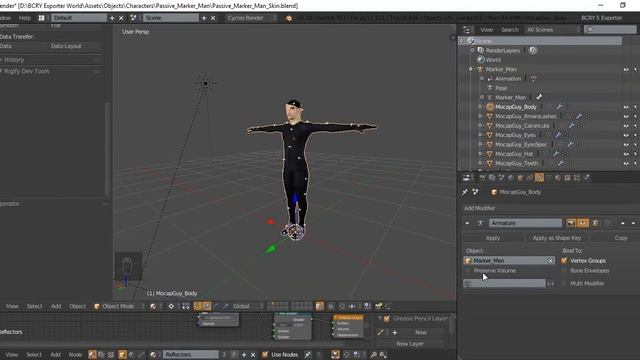Open 3D viewport Select menu
The height and width of the screenshot is (360, 640).
(x=34, y=306)
